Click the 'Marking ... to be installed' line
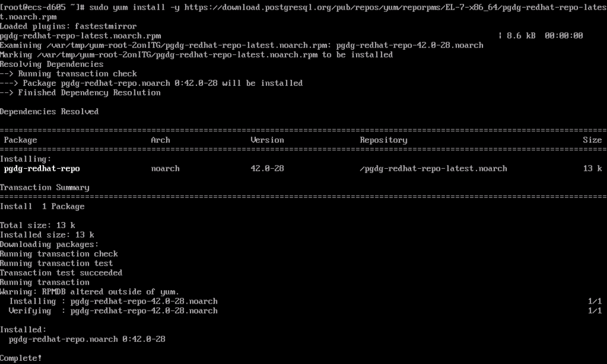The image size is (607, 364). coord(196,54)
